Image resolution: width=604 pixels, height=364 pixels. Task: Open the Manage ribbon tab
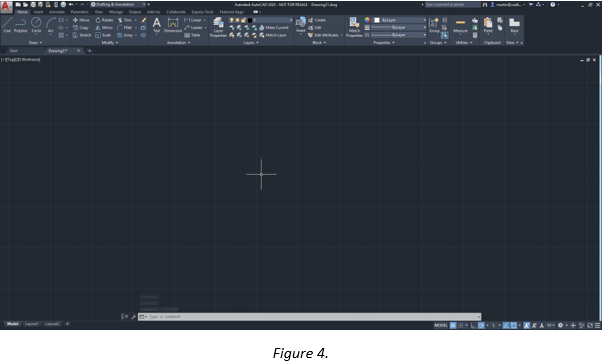[115, 12]
